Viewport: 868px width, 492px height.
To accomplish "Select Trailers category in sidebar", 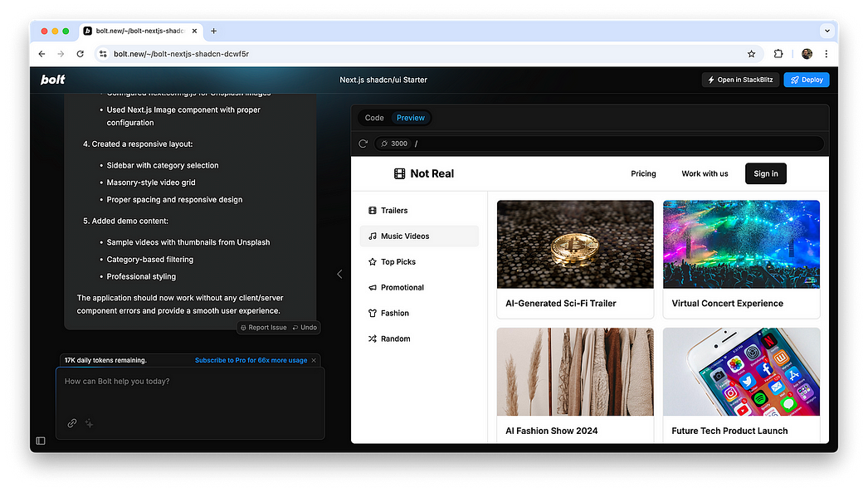I will tap(419, 210).
